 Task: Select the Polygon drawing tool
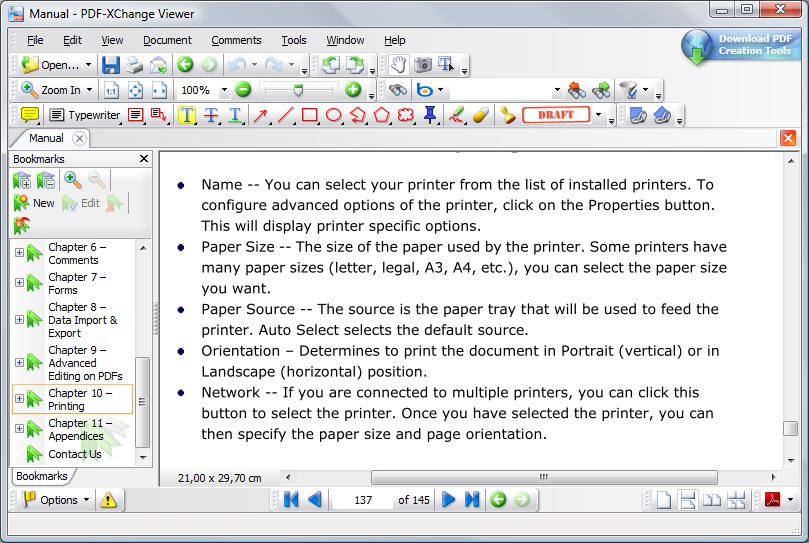pos(382,115)
